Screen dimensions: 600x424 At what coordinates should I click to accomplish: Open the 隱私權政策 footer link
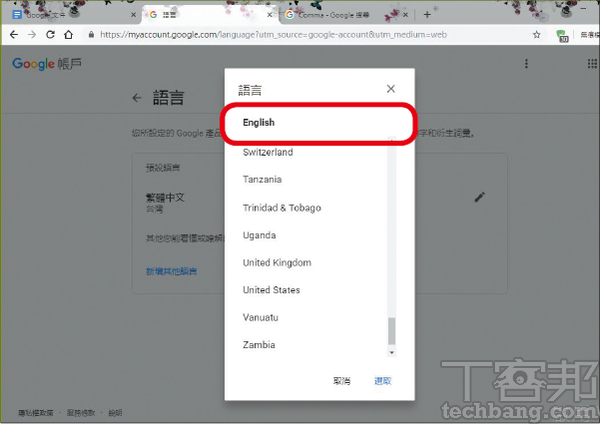[x=36, y=413]
